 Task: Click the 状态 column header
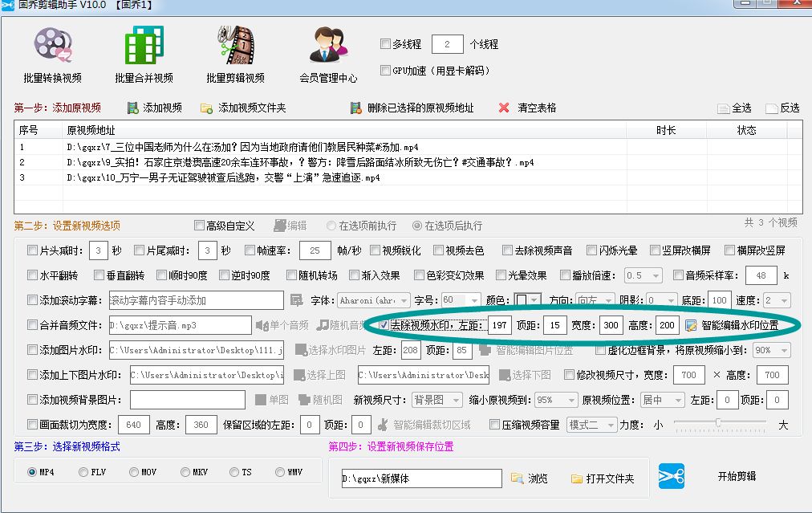(746, 130)
